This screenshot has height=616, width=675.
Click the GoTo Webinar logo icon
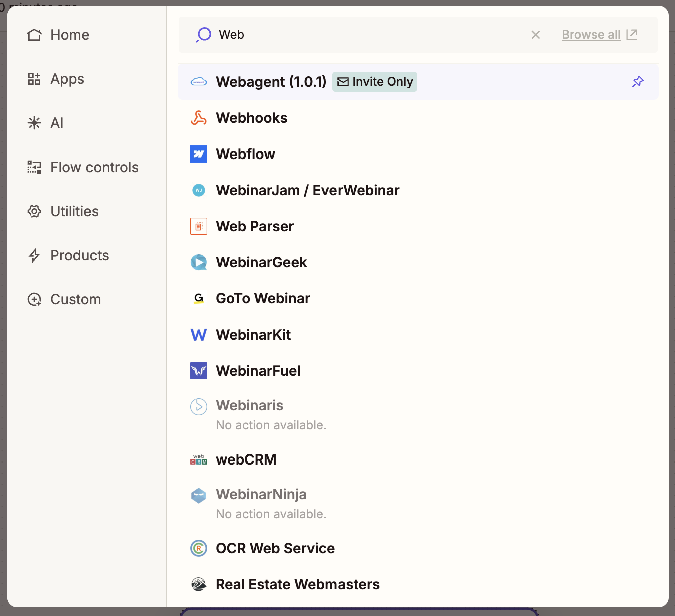199,298
